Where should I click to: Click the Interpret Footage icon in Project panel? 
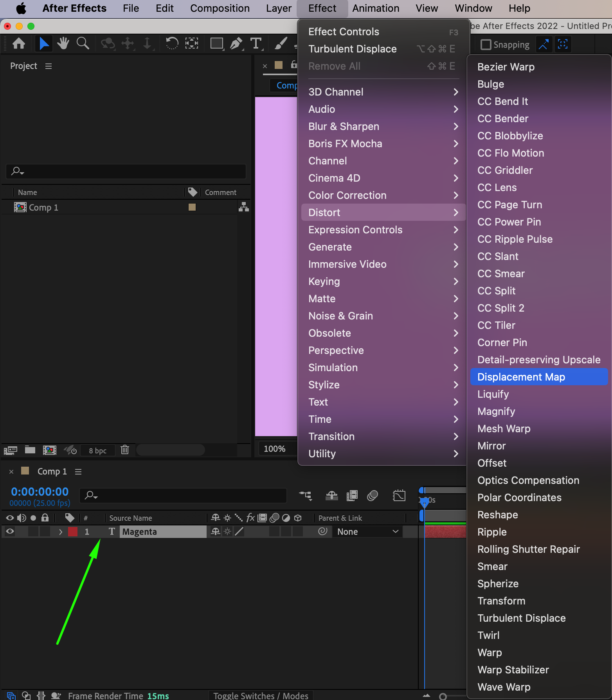coord(11,450)
